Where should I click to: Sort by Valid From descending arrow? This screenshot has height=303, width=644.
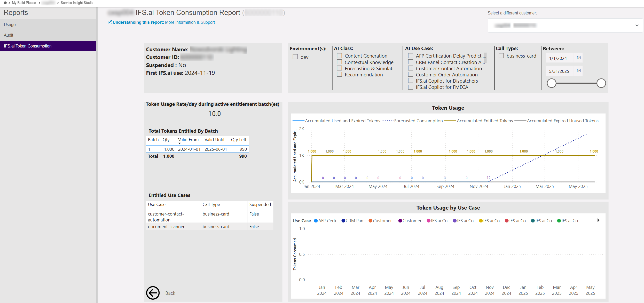(x=179, y=143)
